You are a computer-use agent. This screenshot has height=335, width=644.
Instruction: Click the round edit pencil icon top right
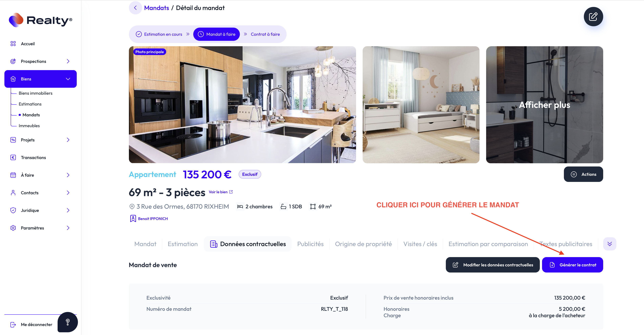[593, 17]
